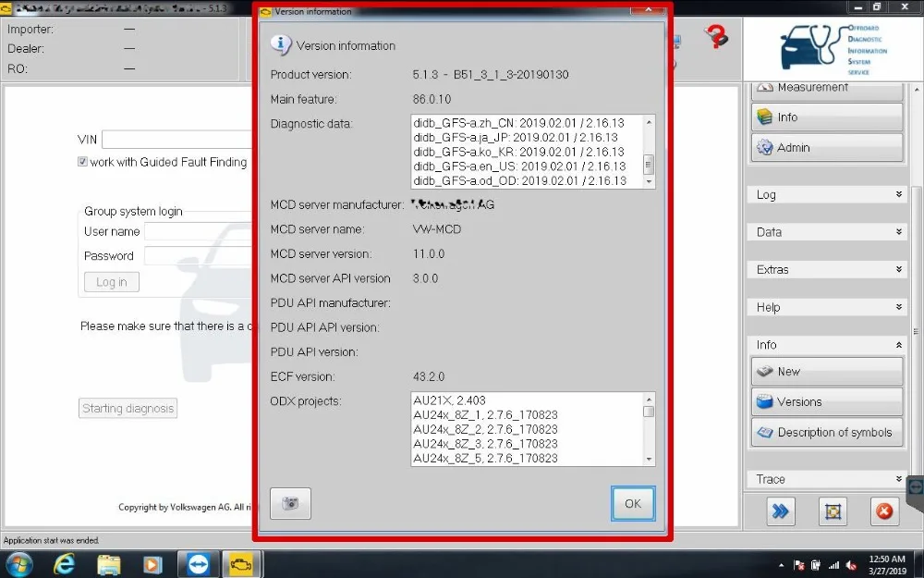The width and height of the screenshot is (924, 578).
Task: Expand the Log section
Action: point(827,194)
